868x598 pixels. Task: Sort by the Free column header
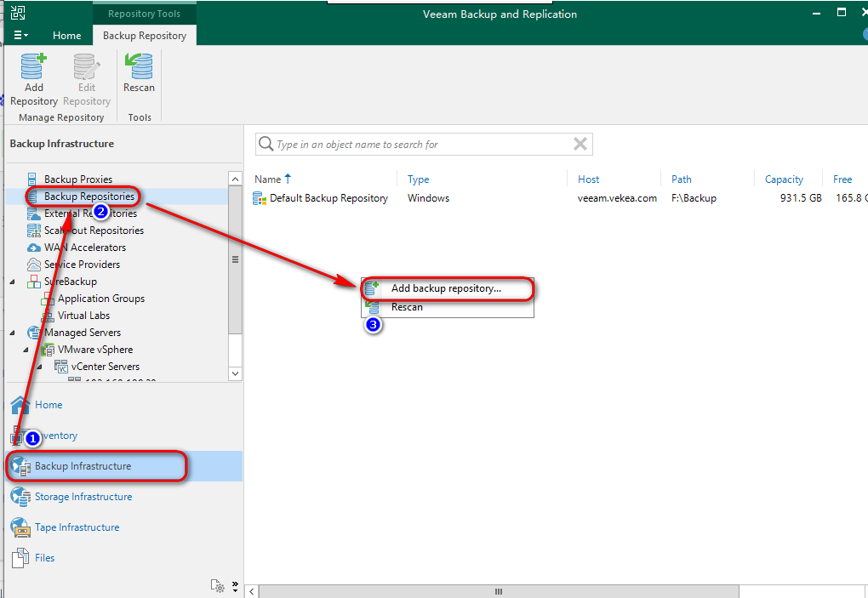(842, 179)
